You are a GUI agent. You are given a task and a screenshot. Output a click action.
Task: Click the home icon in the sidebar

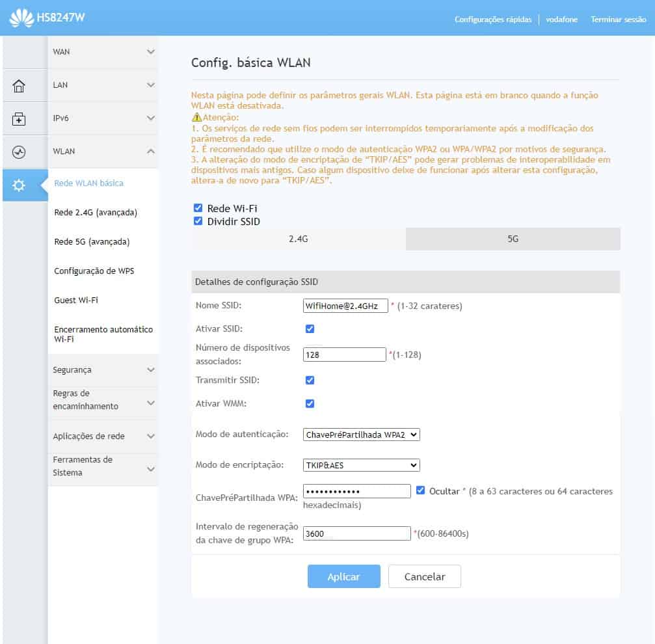tap(19, 86)
